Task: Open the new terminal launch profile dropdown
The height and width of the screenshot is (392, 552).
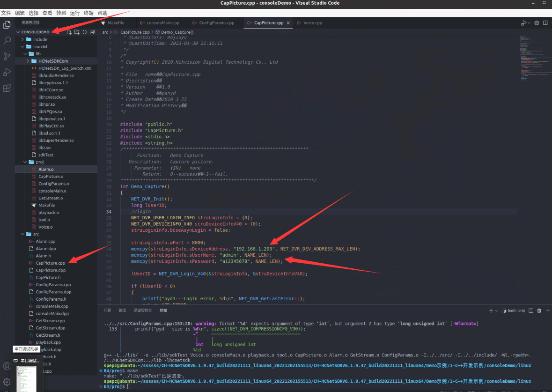Action: click(496, 311)
